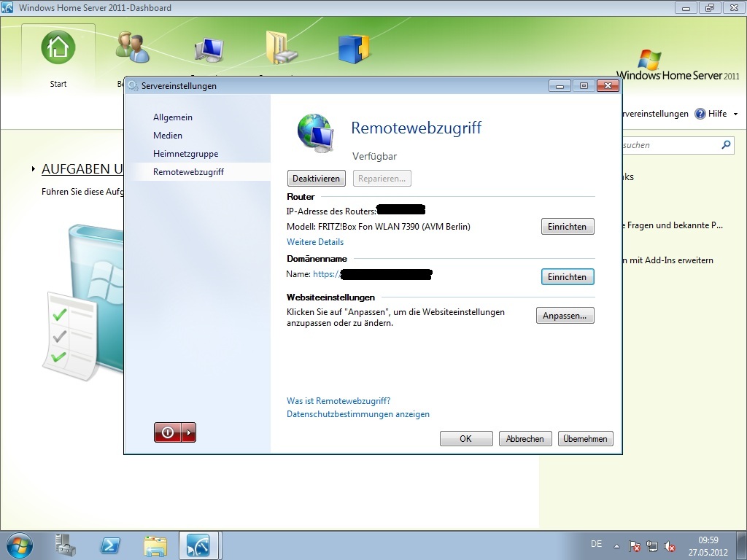Click the Servereinstellungen link in Dashboard header
The width and height of the screenshot is (747, 560).
(656, 114)
